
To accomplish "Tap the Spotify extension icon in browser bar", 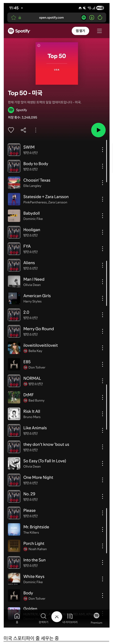I will click(84, 18).
